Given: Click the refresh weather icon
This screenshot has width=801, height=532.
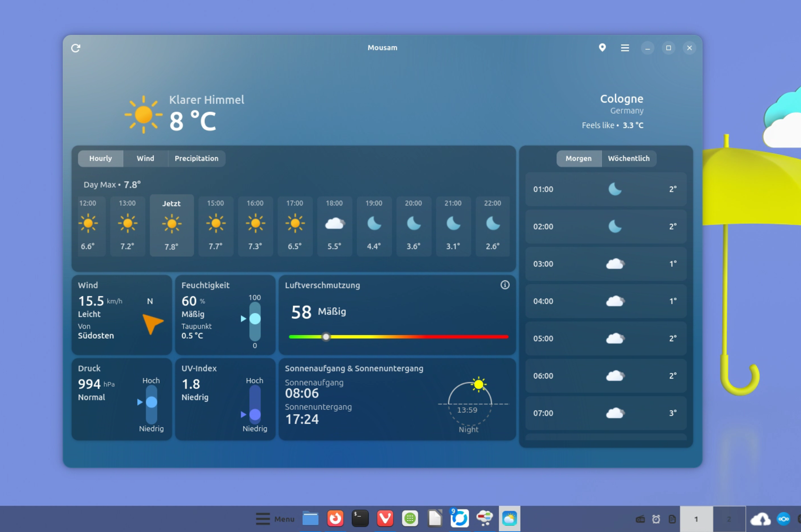Looking at the screenshot, I should click(x=76, y=48).
